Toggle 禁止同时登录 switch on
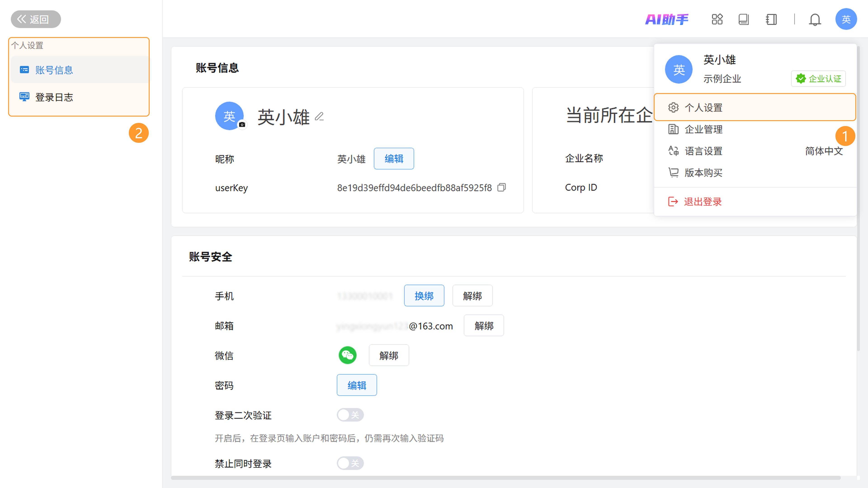The width and height of the screenshot is (868, 488). 350,463
